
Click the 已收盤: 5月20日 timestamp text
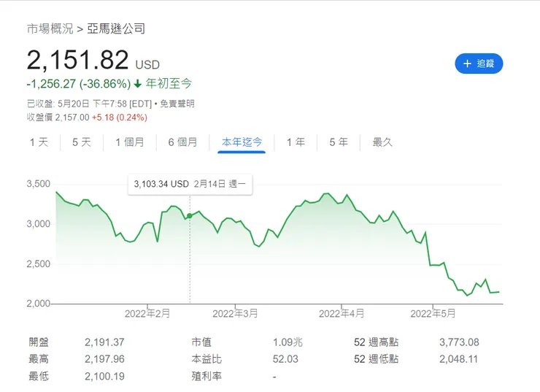pyautogui.click(x=89, y=104)
